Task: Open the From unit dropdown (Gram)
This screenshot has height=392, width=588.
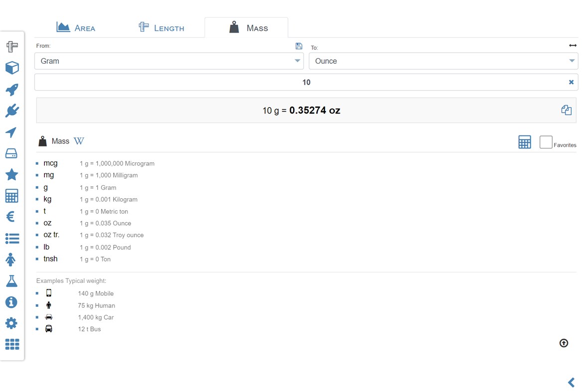Action: (169, 61)
